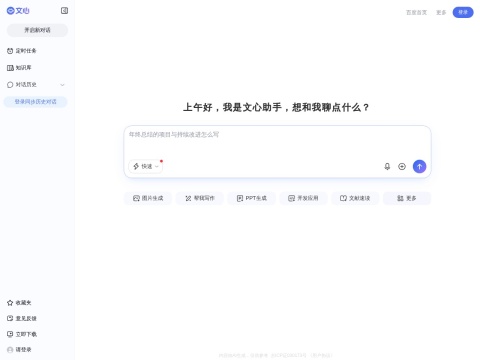Click 百度首页 link in header
The height and width of the screenshot is (360, 480).
[416, 12]
